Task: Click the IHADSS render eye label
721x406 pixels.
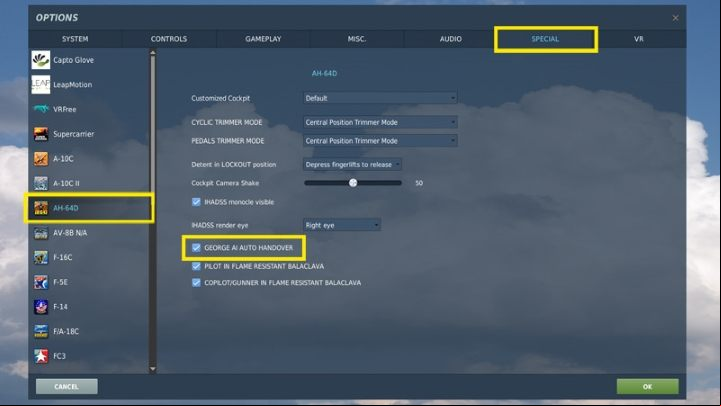Action: point(220,225)
